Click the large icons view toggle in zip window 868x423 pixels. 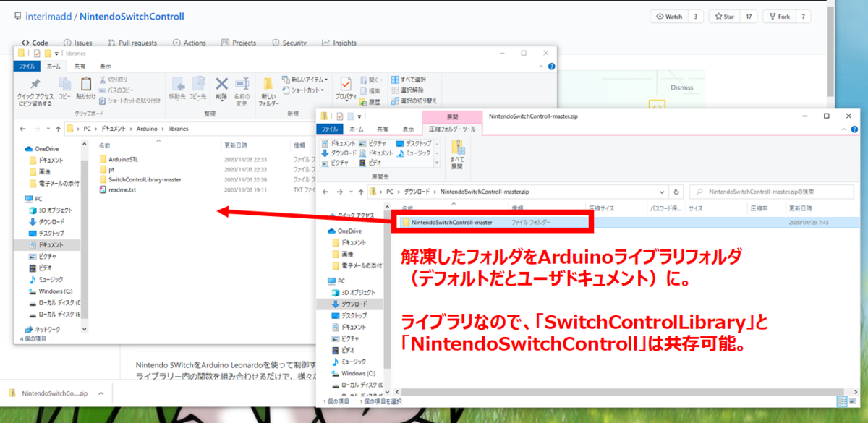coord(854,401)
